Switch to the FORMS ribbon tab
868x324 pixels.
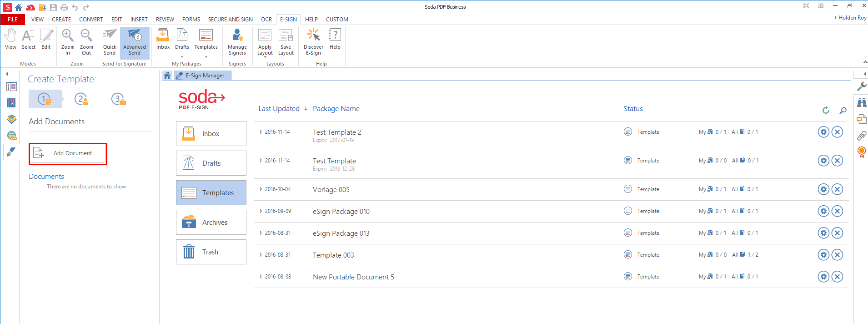[191, 20]
